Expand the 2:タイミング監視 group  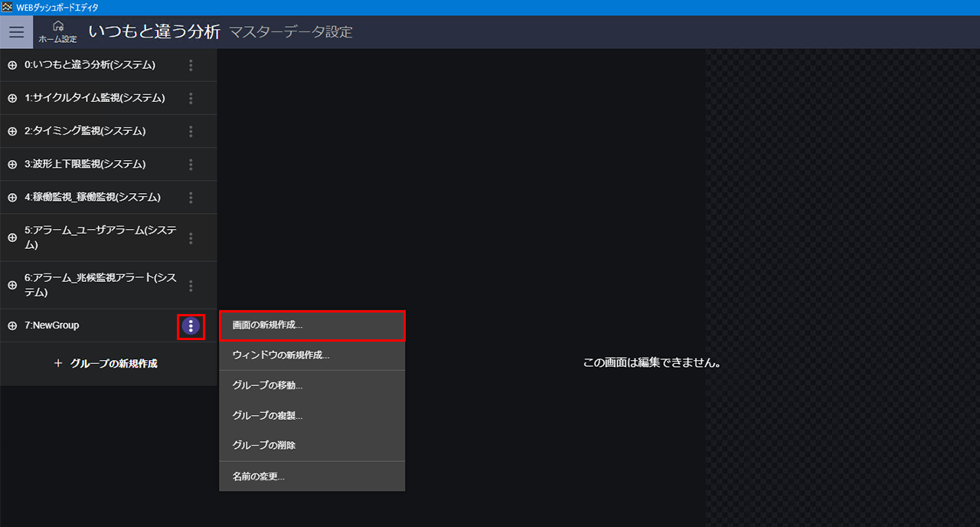coord(12,132)
